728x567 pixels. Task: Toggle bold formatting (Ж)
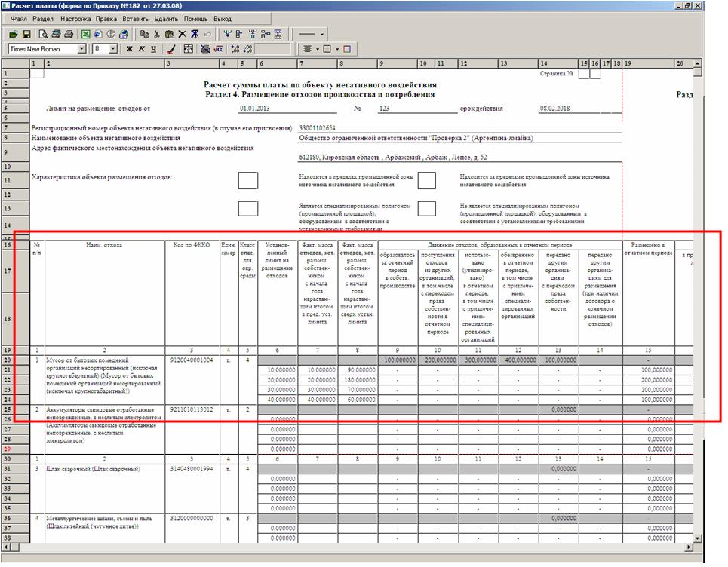130,49
